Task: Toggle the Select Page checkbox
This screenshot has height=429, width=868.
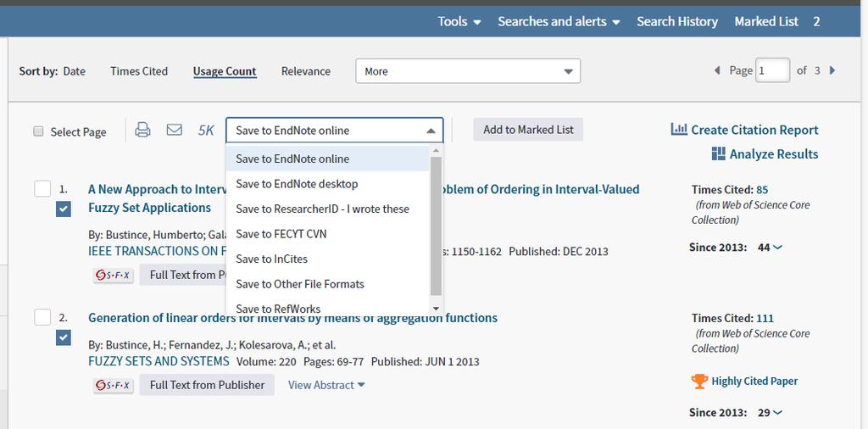Action: click(x=38, y=131)
